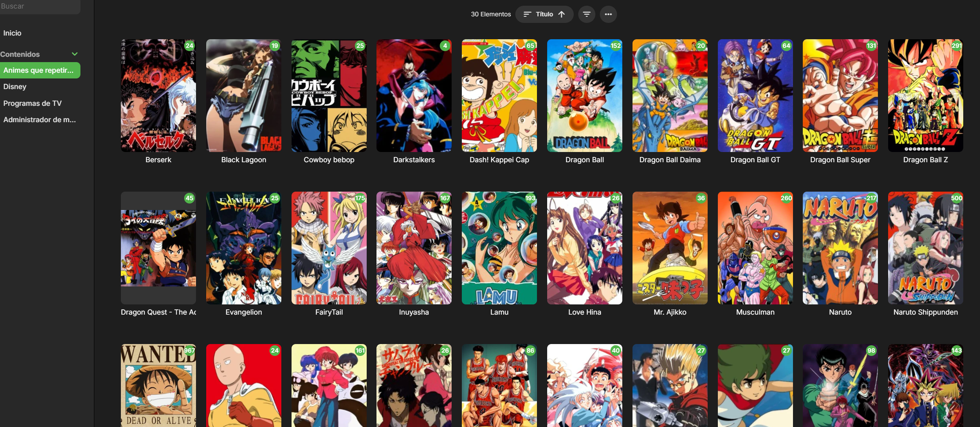Open the One Piece WANTED poster
Image resolution: width=980 pixels, height=427 pixels.
point(158,385)
